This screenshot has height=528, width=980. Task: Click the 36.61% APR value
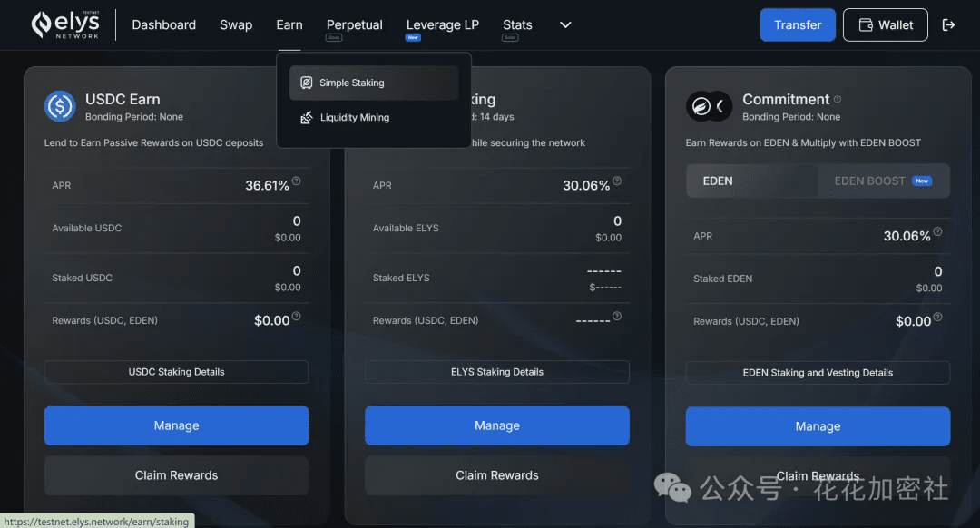267,186
